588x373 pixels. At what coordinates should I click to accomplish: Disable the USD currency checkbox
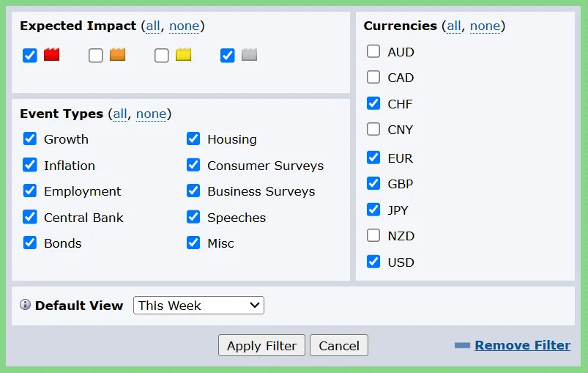(x=373, y=261)
